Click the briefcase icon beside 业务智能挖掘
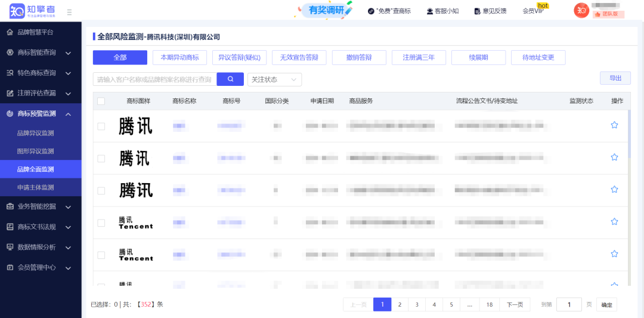Image resolution: width=644 pixels, height=318 pixels. click(x=10, y=206)
